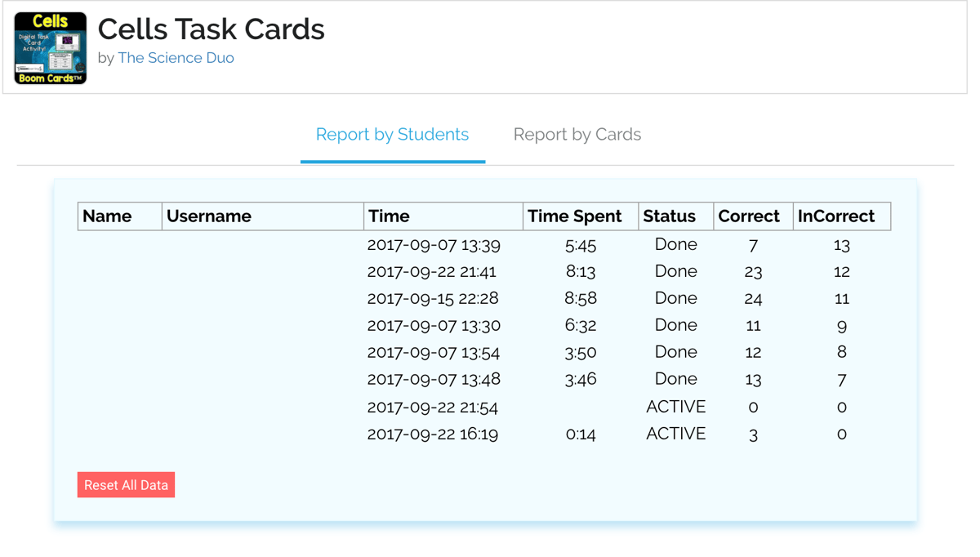The height and width of the screenshot is (557, 980).
Task: Click the ACTIVE status at 2017-09-22 21:54
Action: (675, 407)
